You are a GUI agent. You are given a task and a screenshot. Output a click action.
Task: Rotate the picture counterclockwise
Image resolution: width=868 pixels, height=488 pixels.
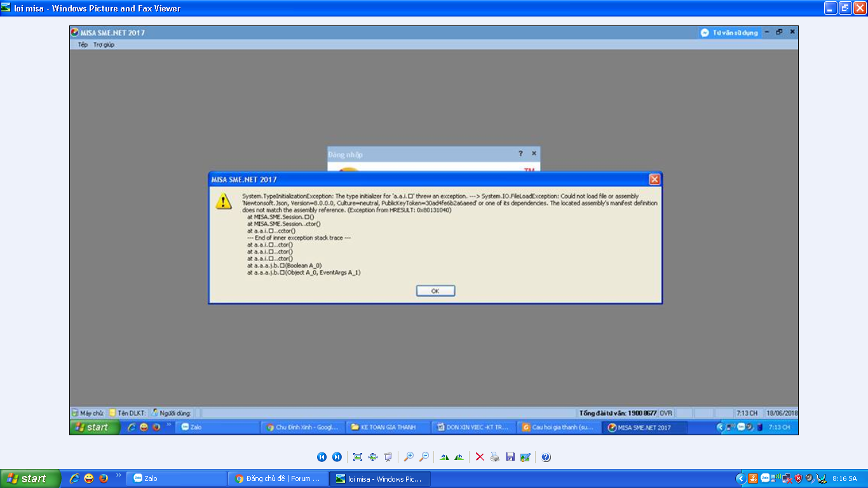[459, 457]
